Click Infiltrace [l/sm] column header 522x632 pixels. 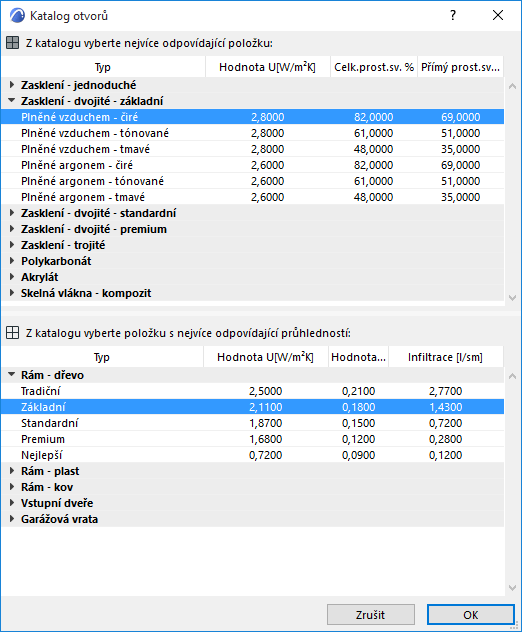coord(445,357)
